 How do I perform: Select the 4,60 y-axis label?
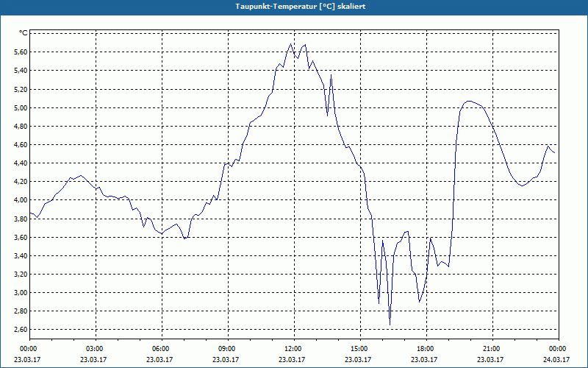point(21,144)
